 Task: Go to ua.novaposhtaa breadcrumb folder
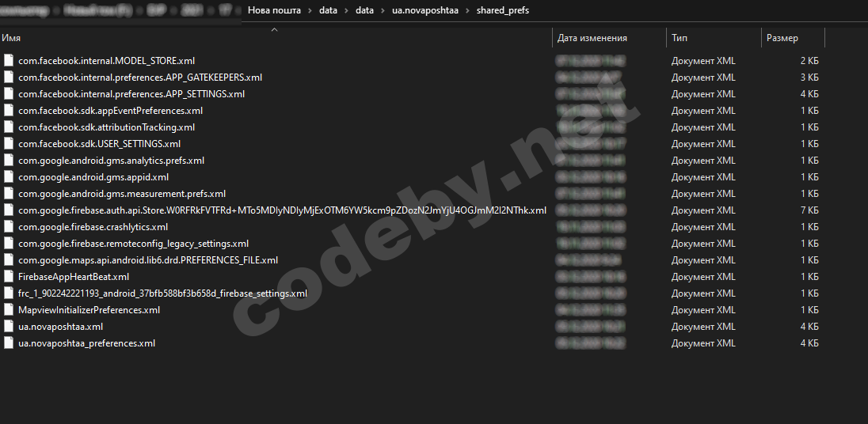[425, 10]
